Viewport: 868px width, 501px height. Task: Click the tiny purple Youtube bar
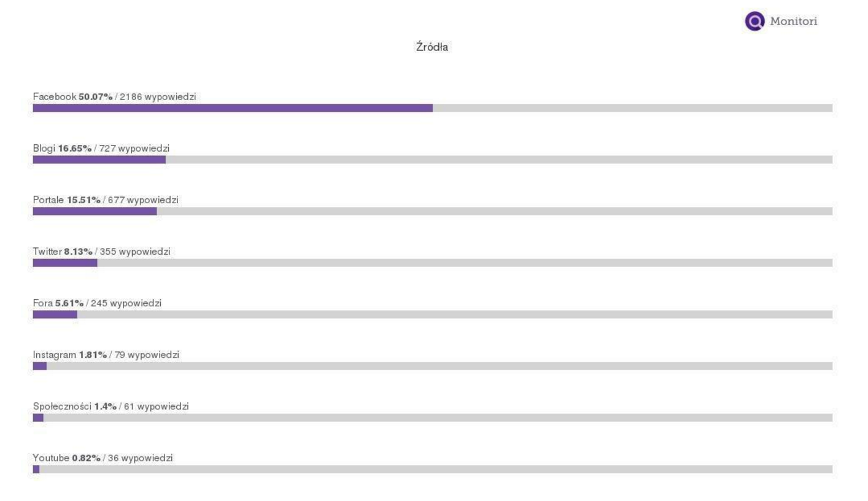pos(36,469)
